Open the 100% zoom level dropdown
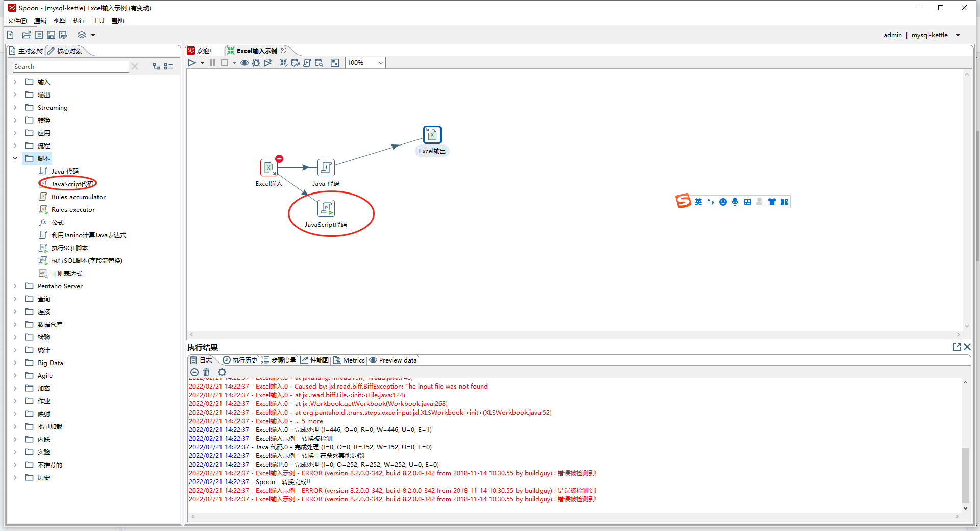This screenshot has height=531, width=980. tap(381, 63)
